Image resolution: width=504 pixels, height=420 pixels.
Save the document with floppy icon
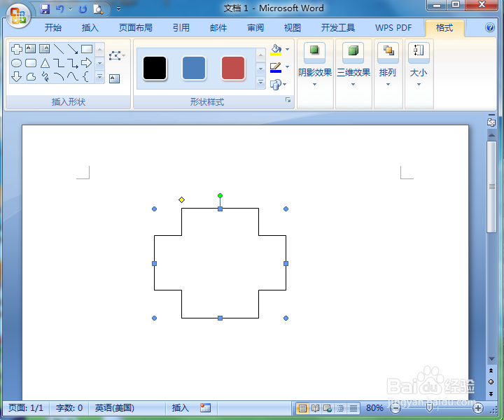tap(45, 9)
